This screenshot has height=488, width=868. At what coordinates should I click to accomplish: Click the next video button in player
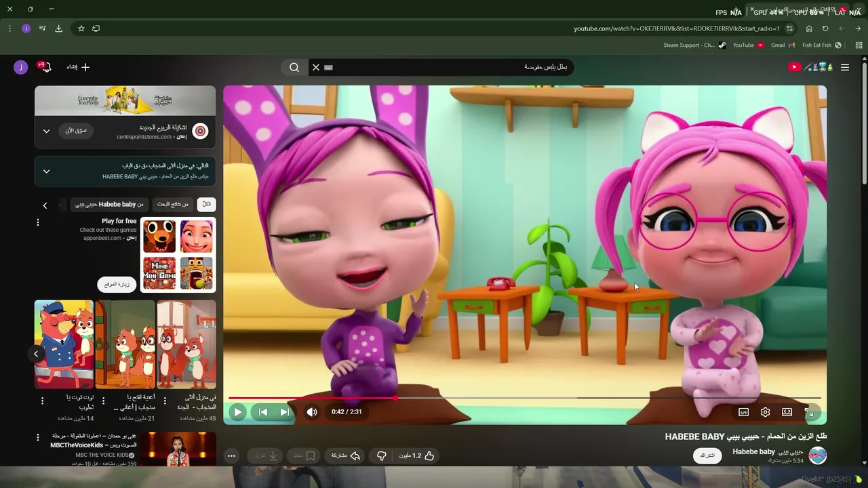285,411
